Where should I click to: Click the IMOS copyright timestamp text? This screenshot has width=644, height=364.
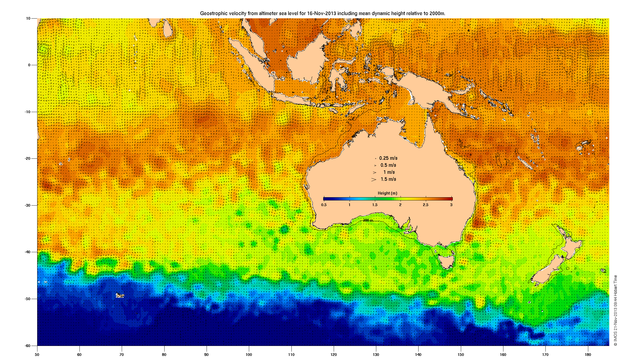click(615, 310)
